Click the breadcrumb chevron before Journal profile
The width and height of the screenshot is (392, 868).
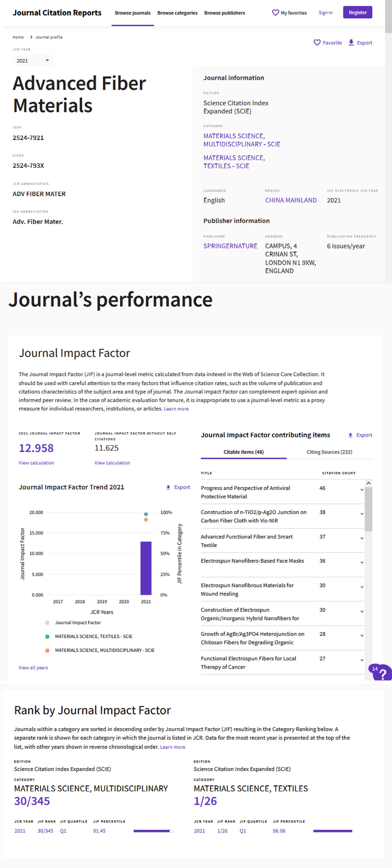click(x=31, y=37)
